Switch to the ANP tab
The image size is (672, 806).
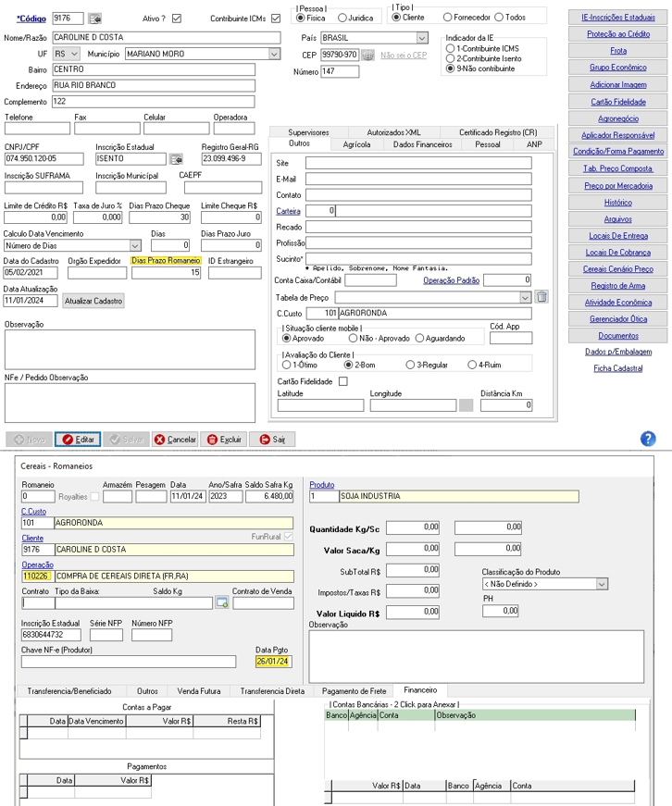pyautogui.click(x=534, y=145)
